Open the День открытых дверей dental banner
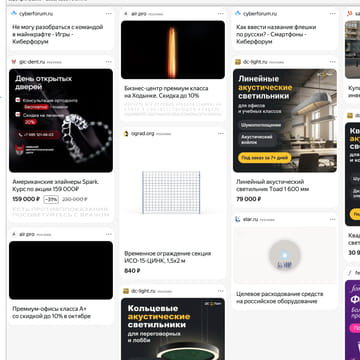The image size is (360, 360). point(61,120)
